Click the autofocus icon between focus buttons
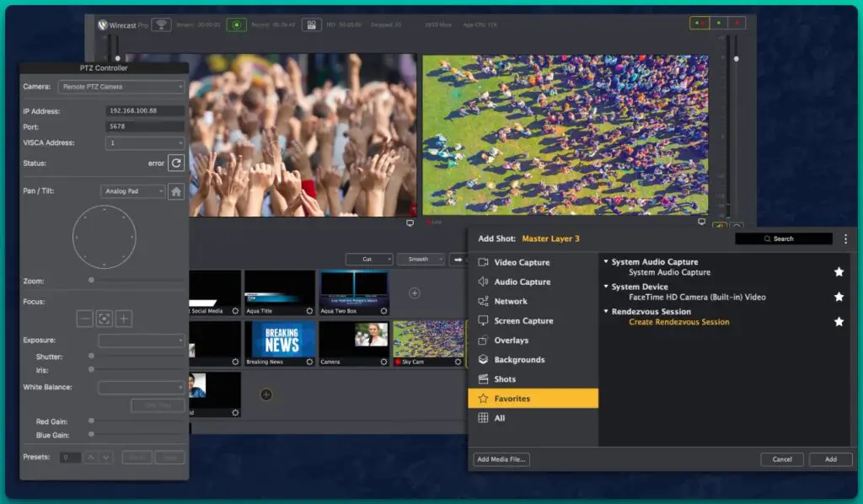 pyautogui.click(x=104, y=318)
